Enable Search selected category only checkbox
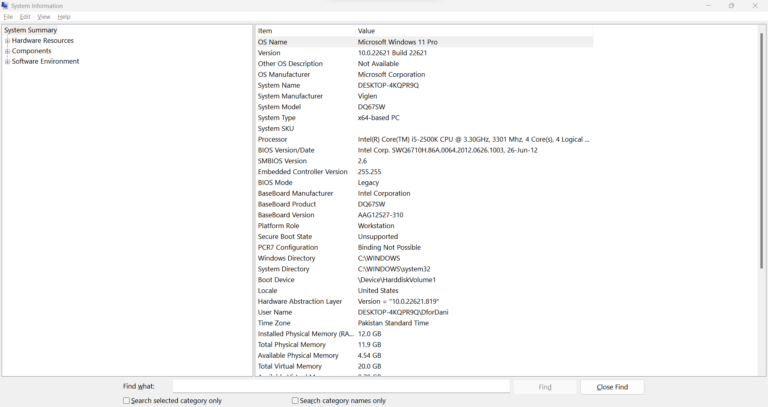768x407 pixels. tap(127, 401)
